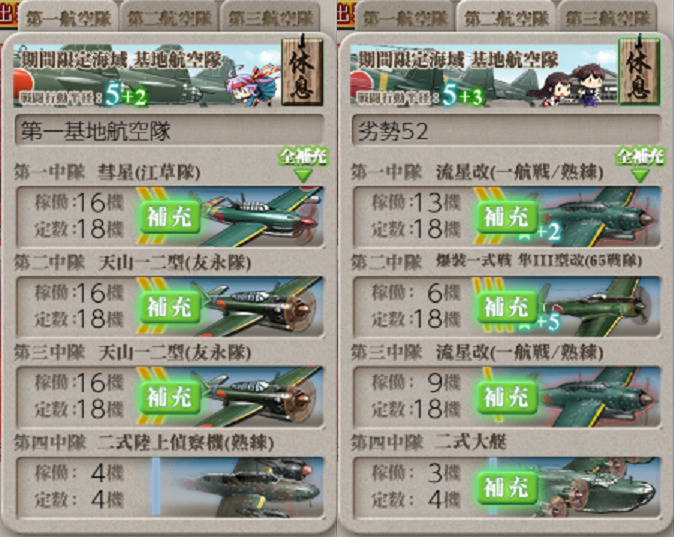Resupply 二式大艇 squadron with 補充 button
This screenshot has height=537, width=674.
[507, 488]
